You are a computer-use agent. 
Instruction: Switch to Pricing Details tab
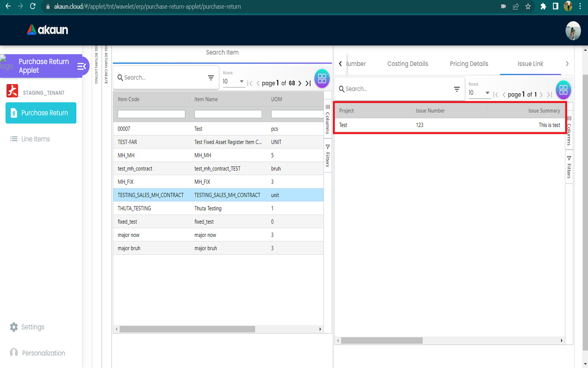click(469, 64)
